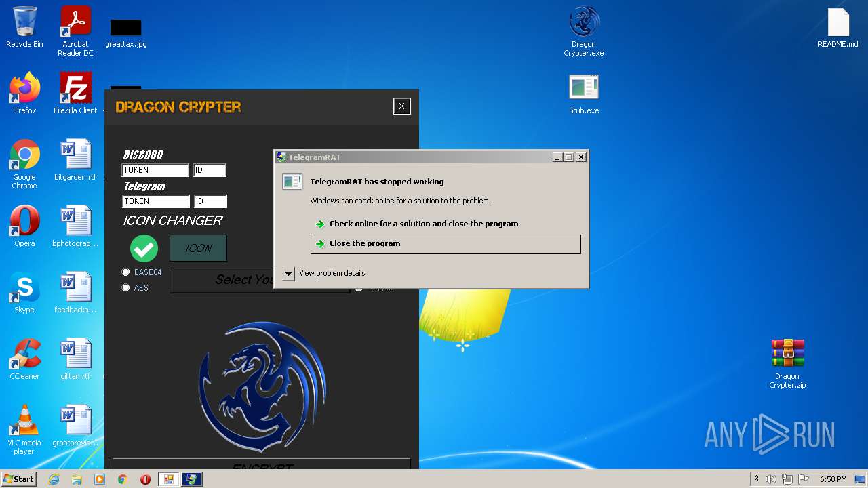The height and width of the screenshot is (488, 868).
Task: Launch Google Chrome desktop shortcut
Action: point(24,164)
